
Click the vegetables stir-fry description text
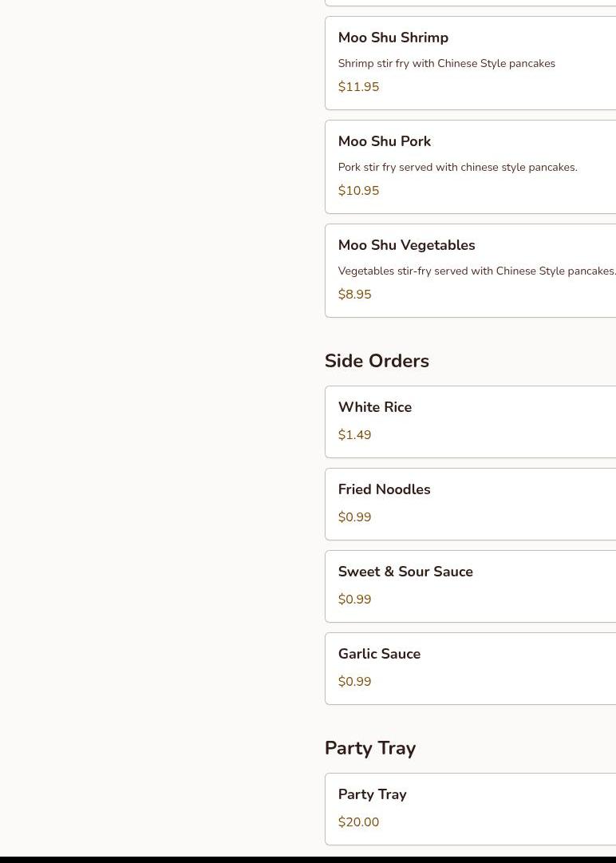click(x=476, y=271)
